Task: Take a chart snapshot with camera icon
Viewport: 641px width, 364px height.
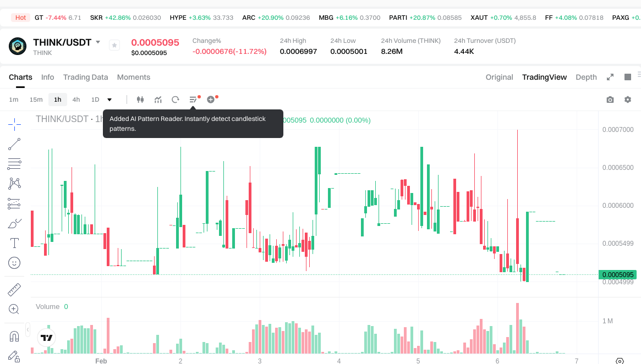Action: coord(610,100)
